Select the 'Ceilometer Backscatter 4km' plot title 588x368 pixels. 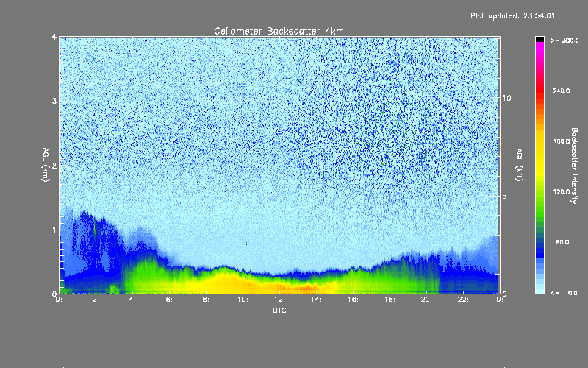coord(279,31)
